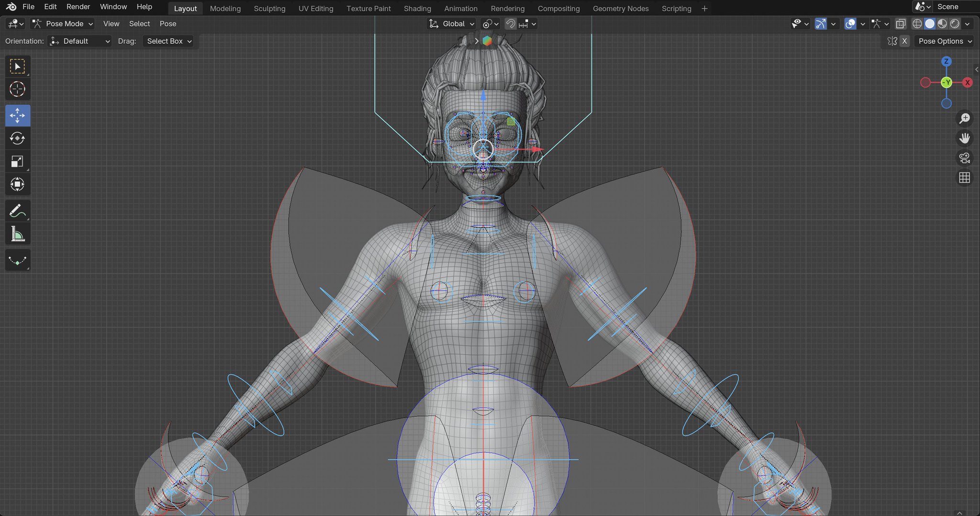Open the Edit menu
The width and height of the screenshot is (980, 516).
50,7
